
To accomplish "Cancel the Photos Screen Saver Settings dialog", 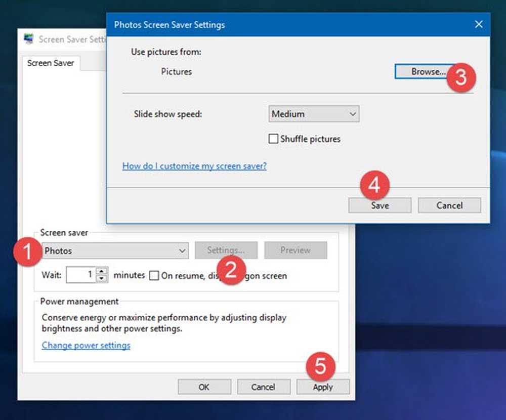I will coord(449,205).
